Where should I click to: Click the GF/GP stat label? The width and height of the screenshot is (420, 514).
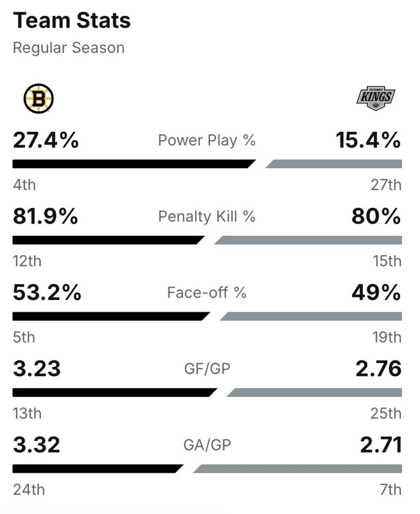click(207, 369)
